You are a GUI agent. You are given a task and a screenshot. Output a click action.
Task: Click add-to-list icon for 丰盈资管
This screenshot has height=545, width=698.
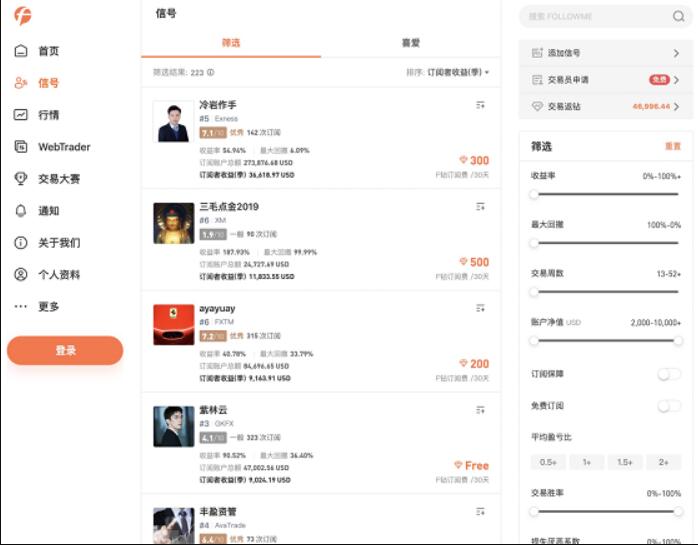480,512
